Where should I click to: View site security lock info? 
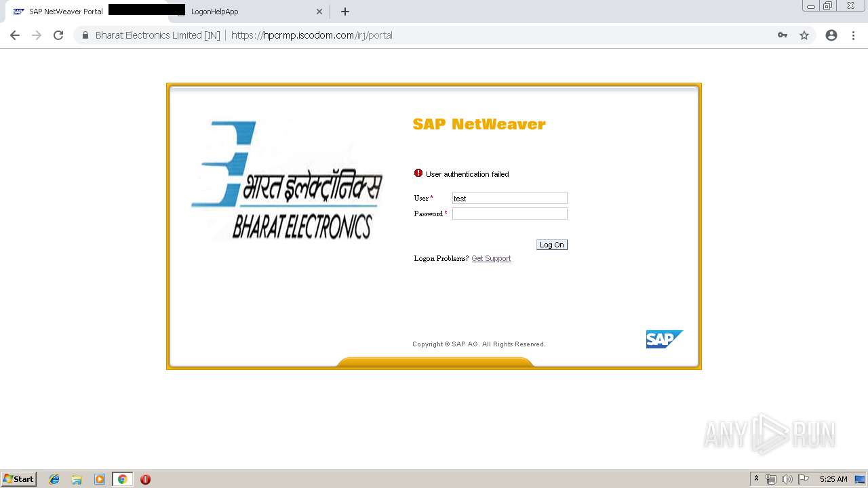coord(85,35)
